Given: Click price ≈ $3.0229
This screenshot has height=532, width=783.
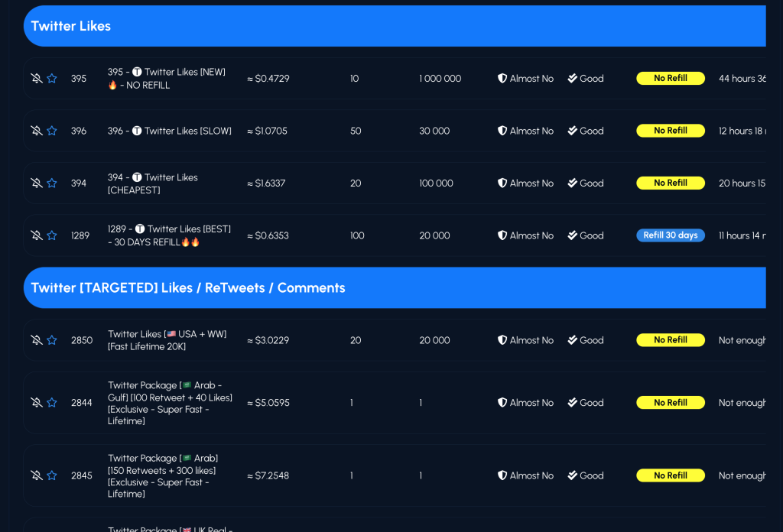Looking at the screenshot, I should [x=268, y=340].
